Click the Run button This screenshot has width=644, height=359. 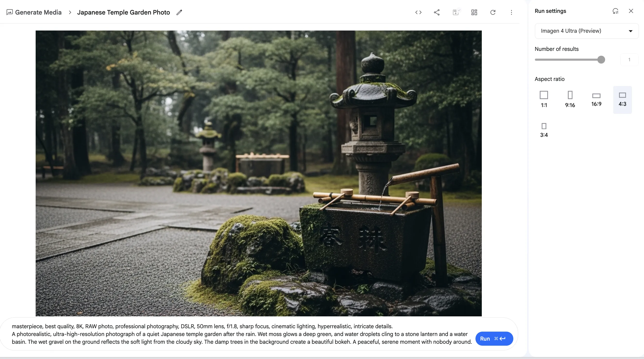(493, 338)
